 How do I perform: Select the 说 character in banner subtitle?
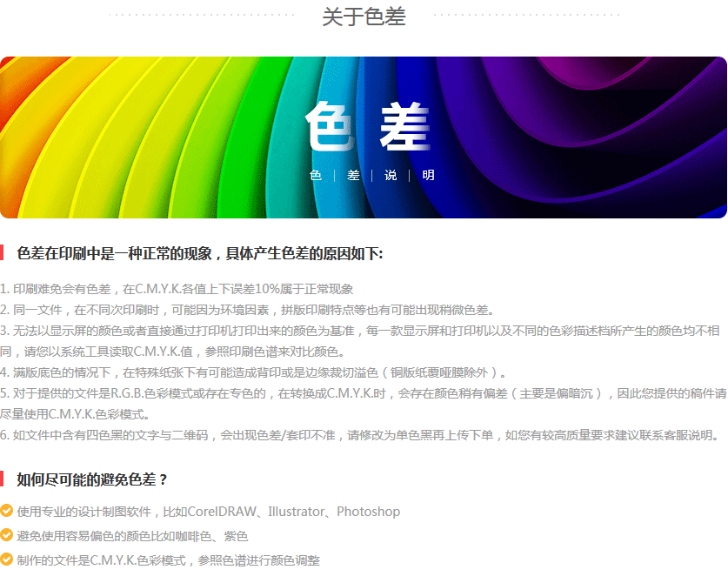point(391,175)
